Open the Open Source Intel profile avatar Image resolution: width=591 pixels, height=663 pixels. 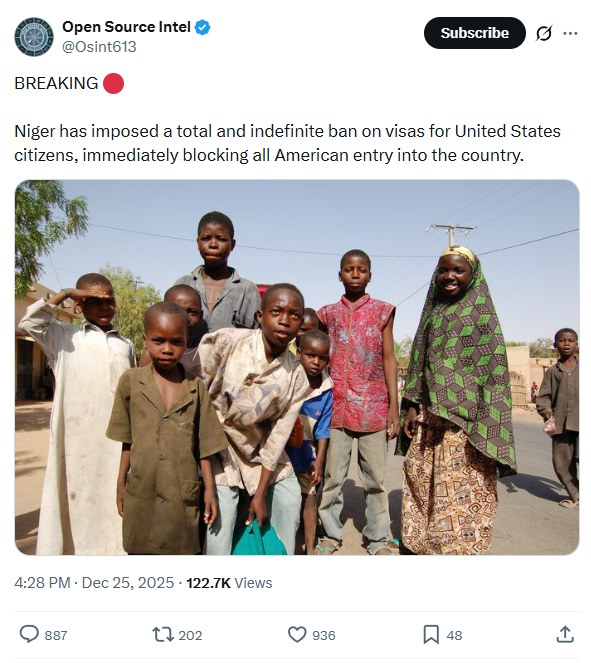tap(34, 37)
